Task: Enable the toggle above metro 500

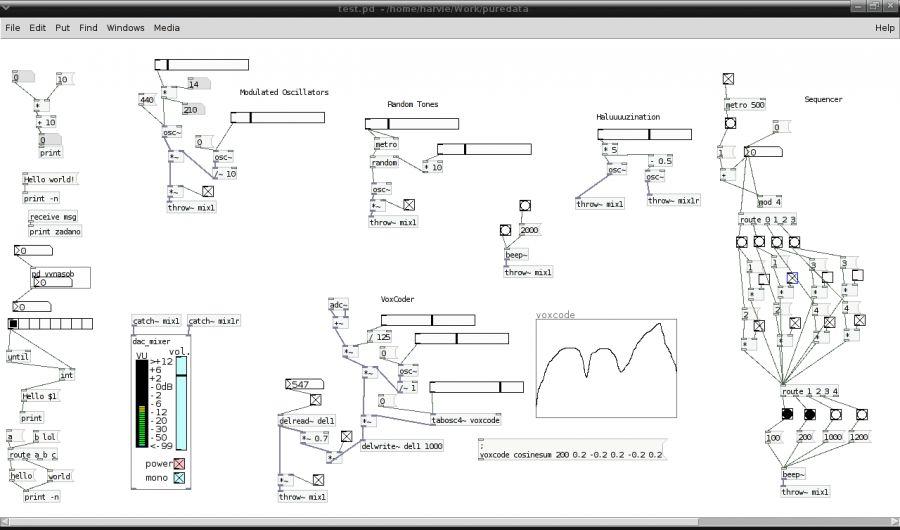Action: [x=729, y=78]
